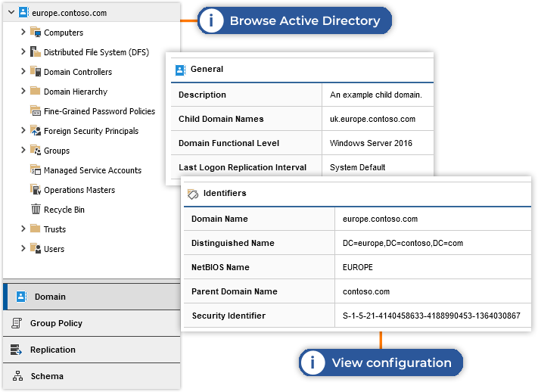Select the Users tree item

[54, 249]
